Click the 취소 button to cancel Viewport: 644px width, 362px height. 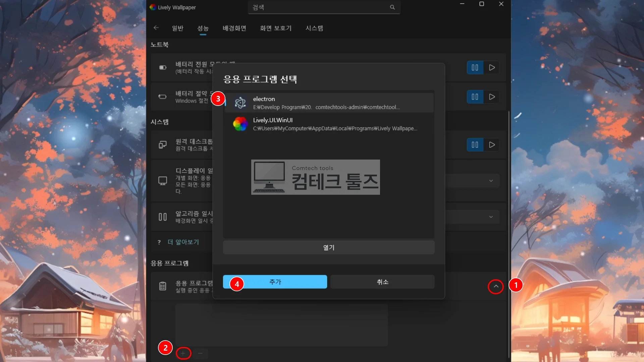pos(382,282)
